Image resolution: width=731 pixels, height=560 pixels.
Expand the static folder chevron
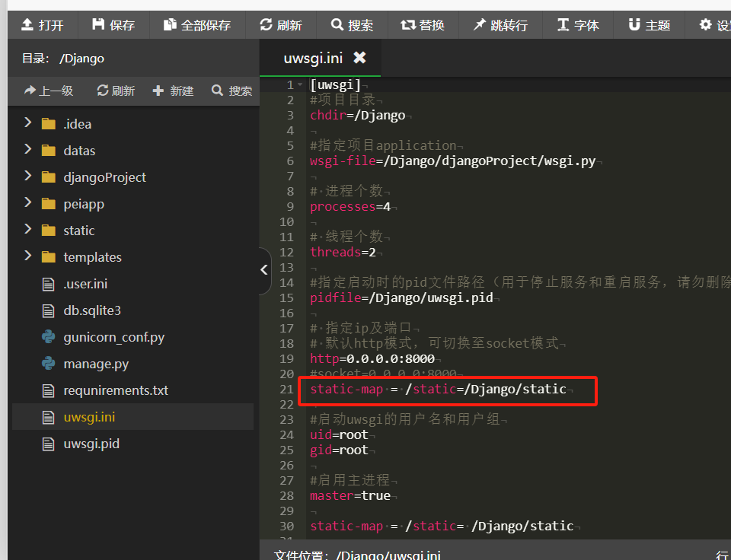[28, 229]
